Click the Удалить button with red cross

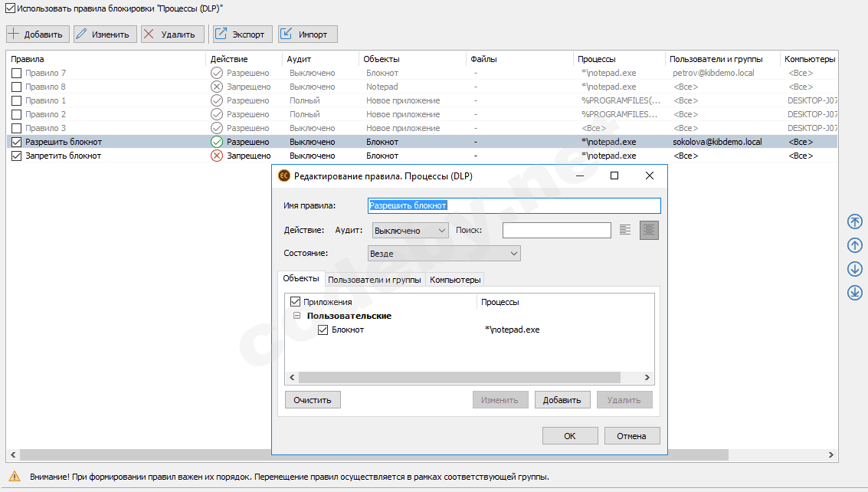tap(172, 34)
